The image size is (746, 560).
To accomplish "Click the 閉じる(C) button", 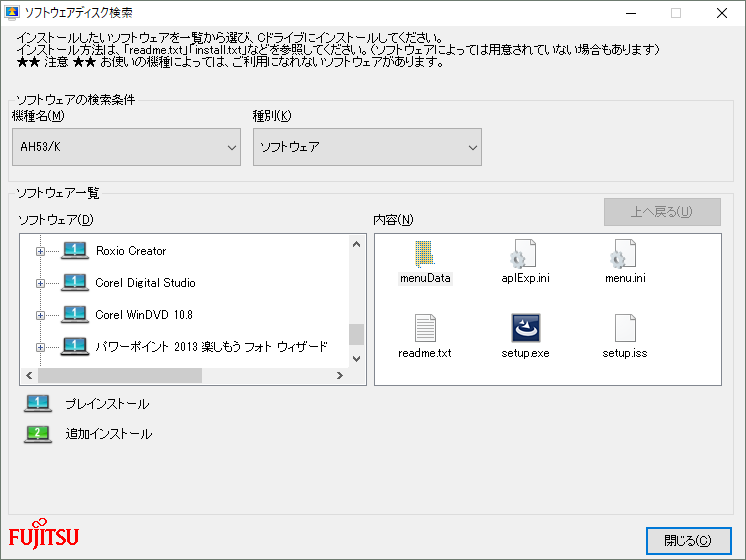I will 688,540.
